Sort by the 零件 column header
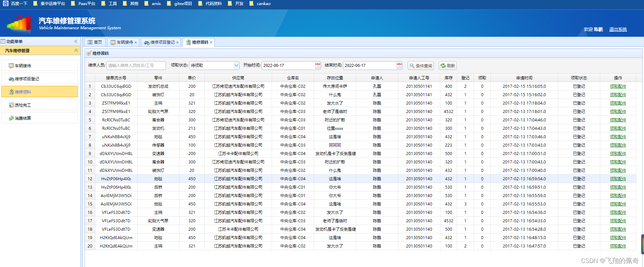Screen dimensions: 644x267 coord(158,78)
